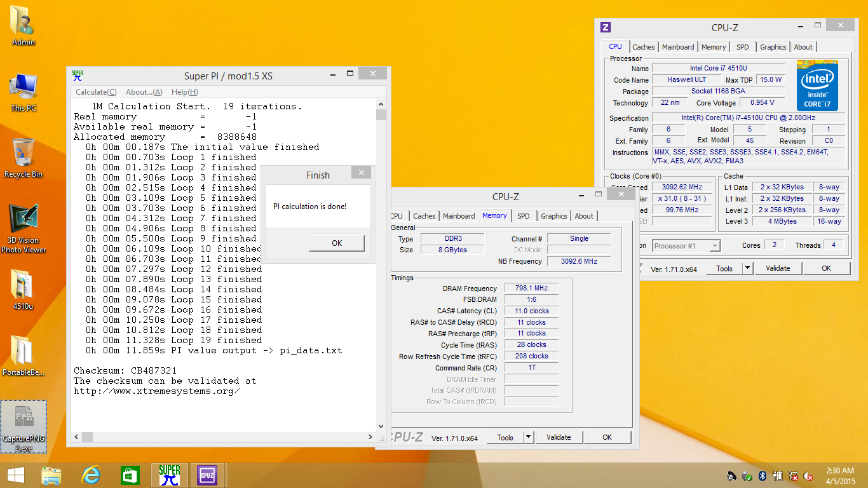Click the Intel Core i7 logo

817,85
